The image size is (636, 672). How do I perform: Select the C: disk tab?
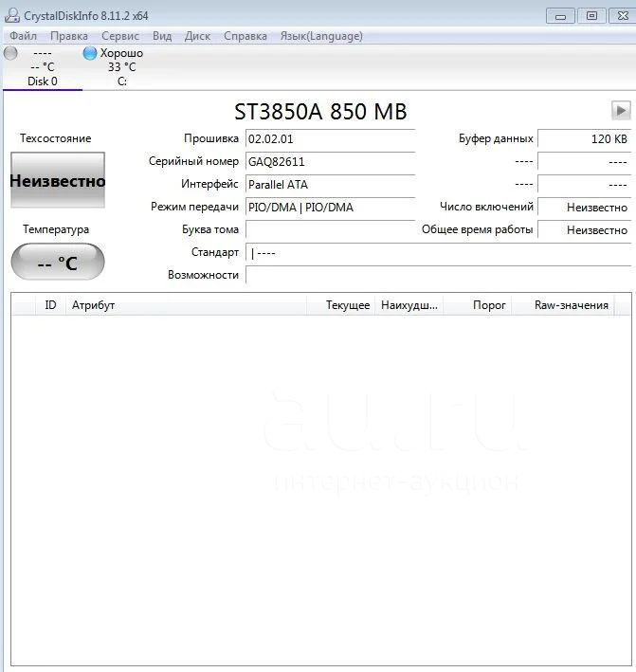point(121,67)
